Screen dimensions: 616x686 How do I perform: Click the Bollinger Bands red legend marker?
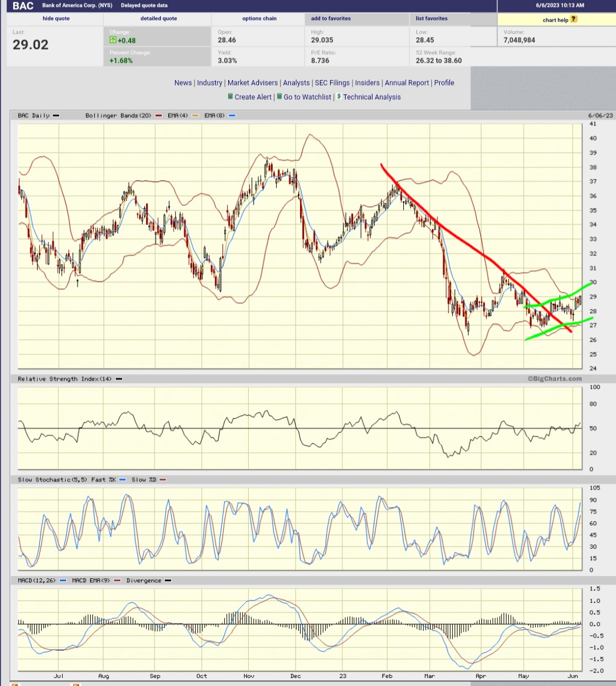click(157, 116)
